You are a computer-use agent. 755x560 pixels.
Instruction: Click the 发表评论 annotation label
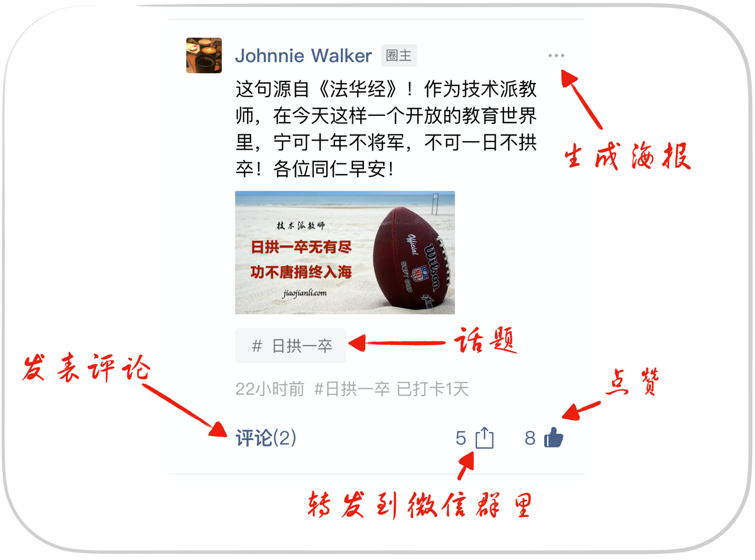click(x=86, y=368)
